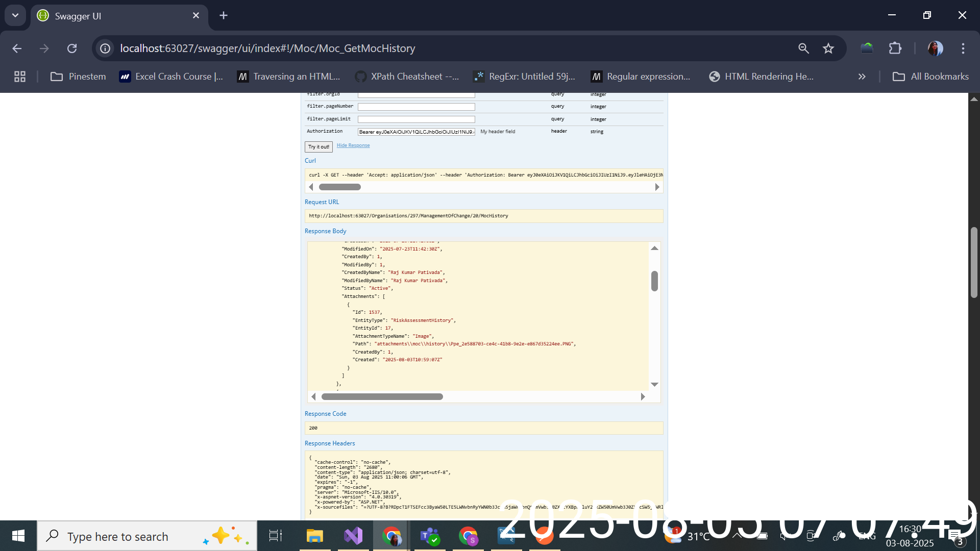Bookmark page with star icon
The width and height of the screenshot is (980, 551).
[828, 48]
